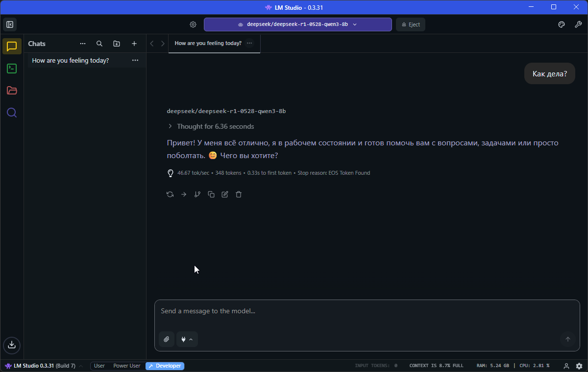588x372 pixels.
Task: Search chats with the magnifier icon
Action: [x=99, y=44]
